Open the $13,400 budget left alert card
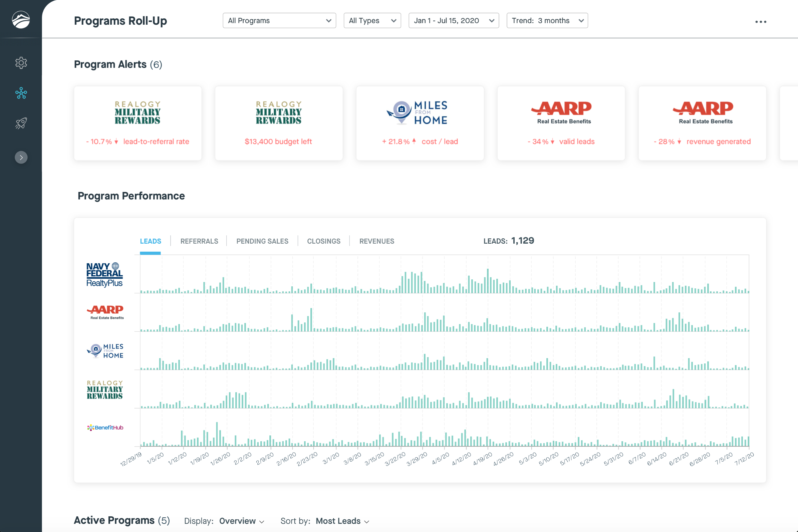Viewport: 798px width, 532px height. click(279, 123)
